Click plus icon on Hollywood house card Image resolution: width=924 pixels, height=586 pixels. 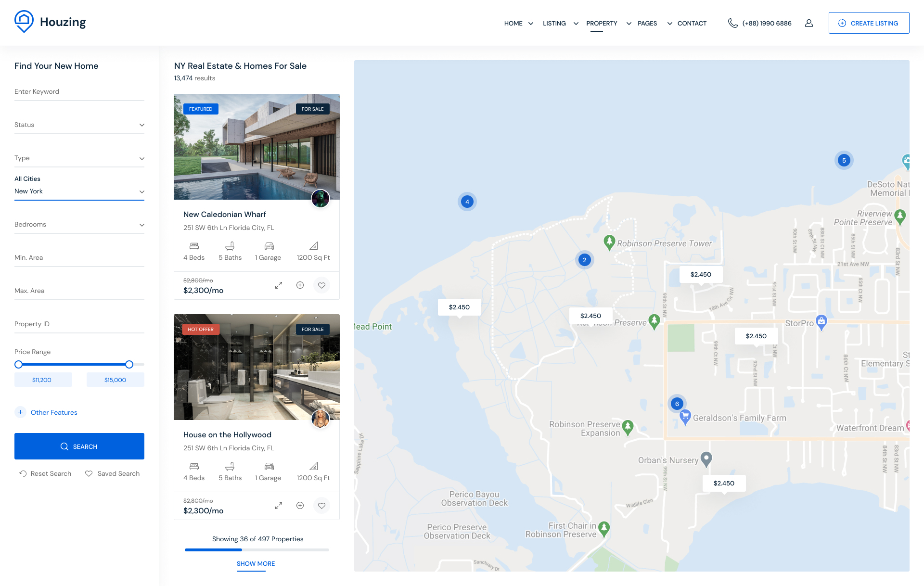click(x=300, y=506)
